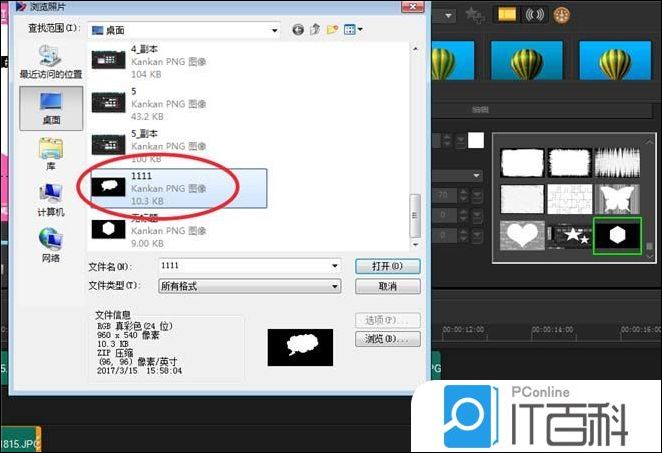Select 最近访问的位置 in the places sidebar
The image size is (662, 453).
click(x=51, y=62)
